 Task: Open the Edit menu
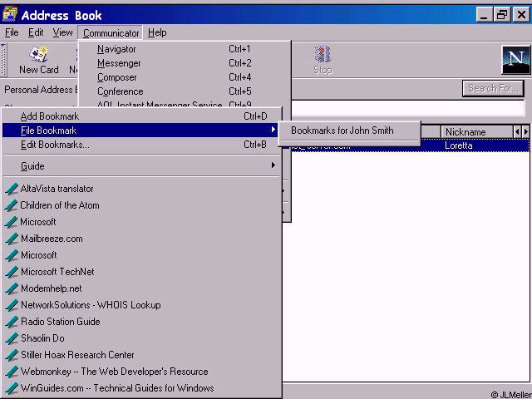tap(36, 32)
